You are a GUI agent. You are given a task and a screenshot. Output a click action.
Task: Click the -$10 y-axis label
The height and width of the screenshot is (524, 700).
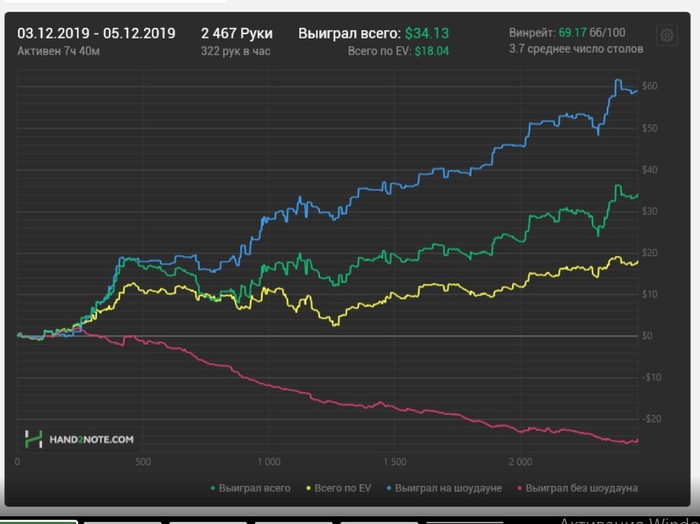point(651,377)
